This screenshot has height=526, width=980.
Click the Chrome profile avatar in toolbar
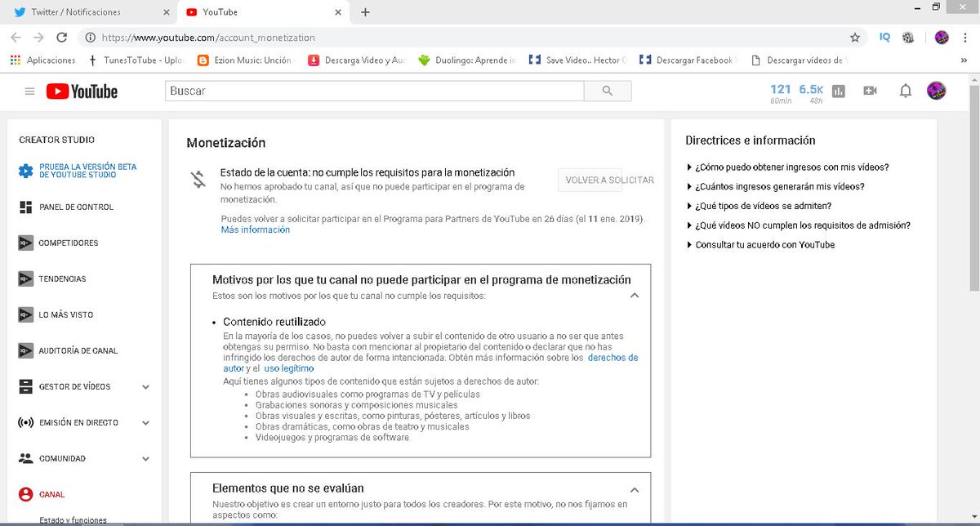pos(942,38)
